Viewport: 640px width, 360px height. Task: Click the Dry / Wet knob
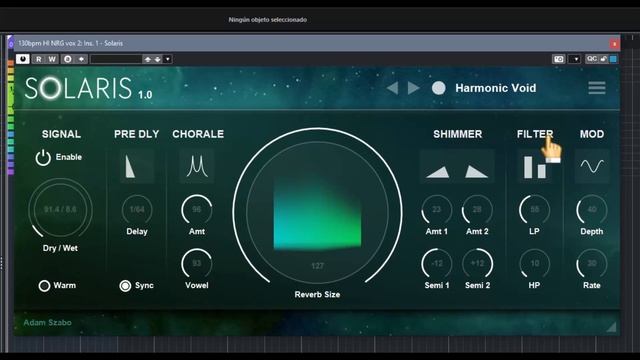[x=60, y=209]
